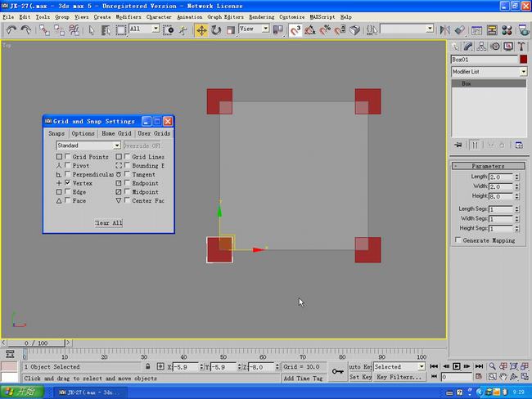The width and height of the screenshot is (532, 399).
Task: Open Select by Name list tool
Action: pyautogui.click(x=106, y=30)
